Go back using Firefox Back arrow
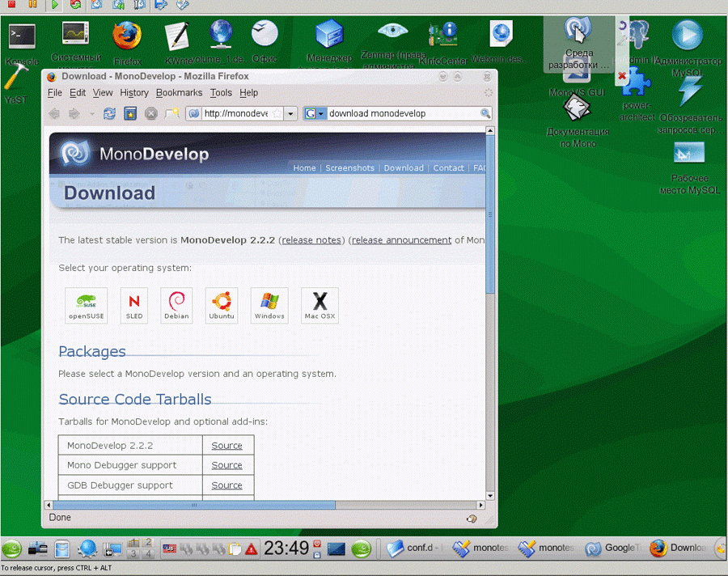The height and width of the screenshot is (576, 728). [54, 113]
